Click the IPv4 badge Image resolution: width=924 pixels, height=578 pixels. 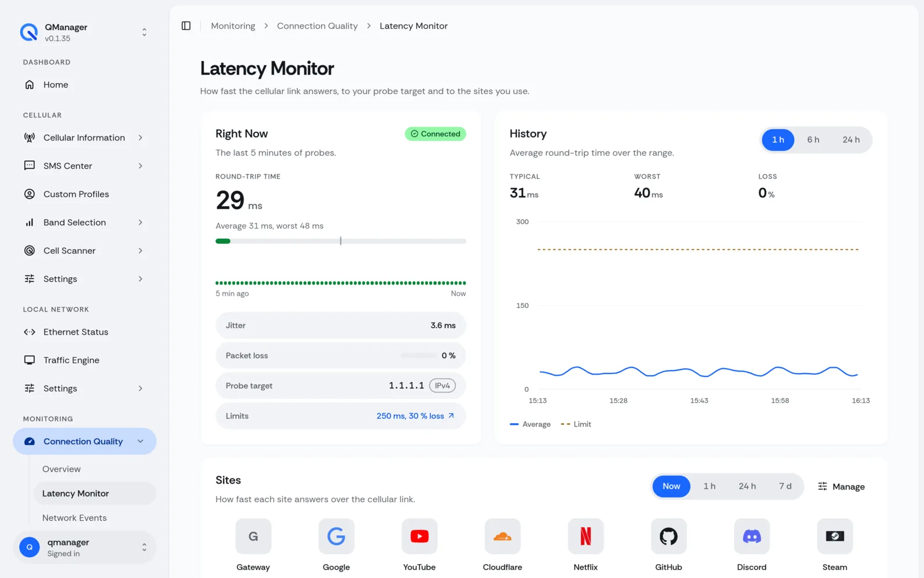(442, 386)
